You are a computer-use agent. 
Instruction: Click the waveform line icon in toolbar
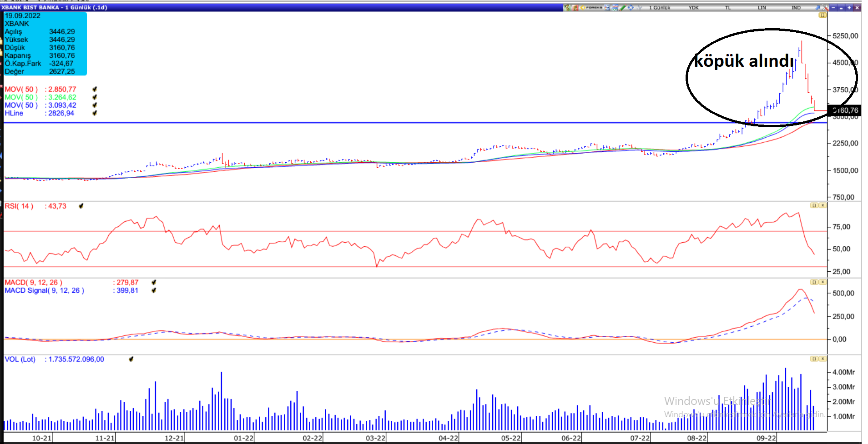(x=639, y=8)
